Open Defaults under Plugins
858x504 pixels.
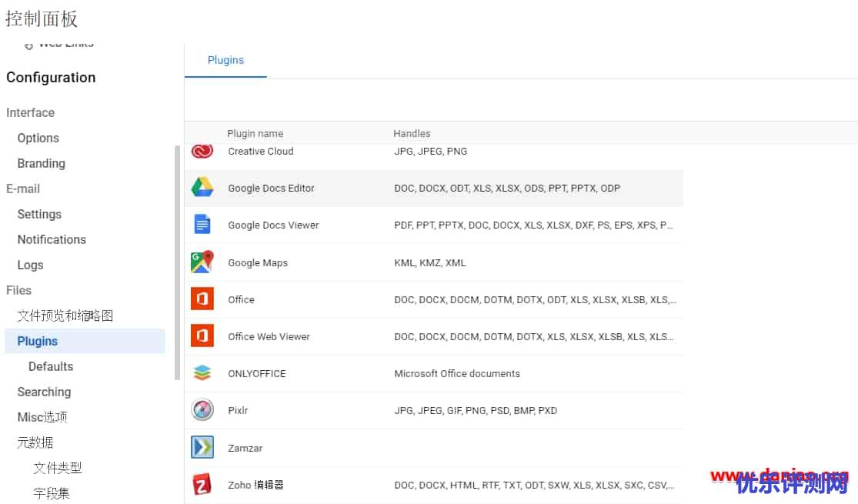pyautogui.click(x=51, y=366)
